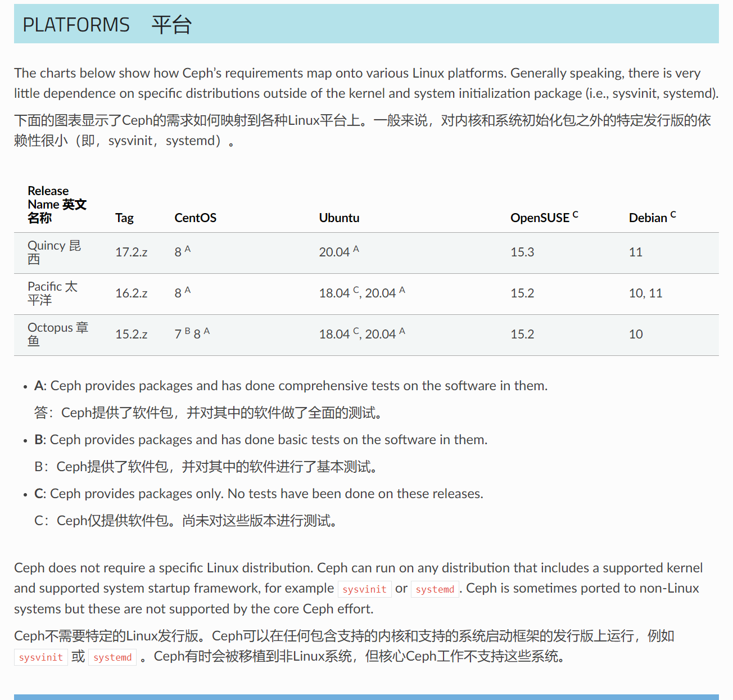Screen dimensions: 733x700
Task: Click Pacific row Ubuntu 18.04, 20.04 cell
Action: tap(362, 292)
